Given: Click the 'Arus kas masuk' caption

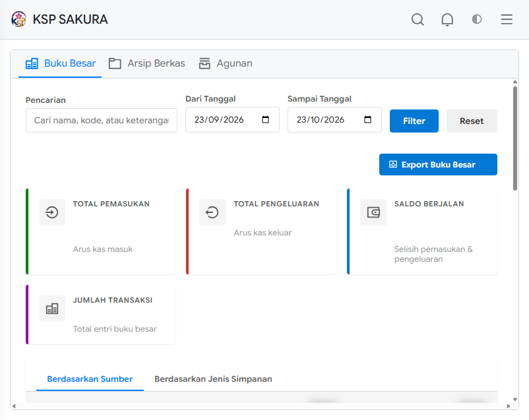Looking at the screenshot, I should tap(103, 249).
